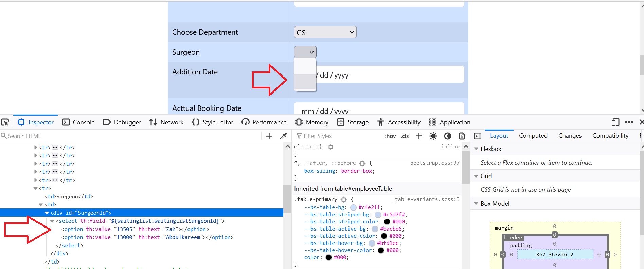Image resolution: width=644 pixels, height=269 pixels.
Task: Click the markup pane scrollbar
Action: [287, 199]
